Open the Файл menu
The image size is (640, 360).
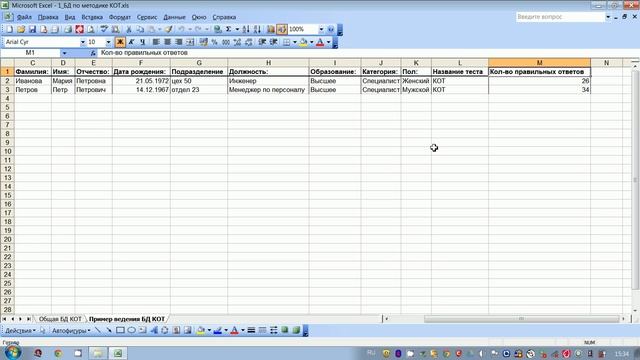tap(24, 17)
